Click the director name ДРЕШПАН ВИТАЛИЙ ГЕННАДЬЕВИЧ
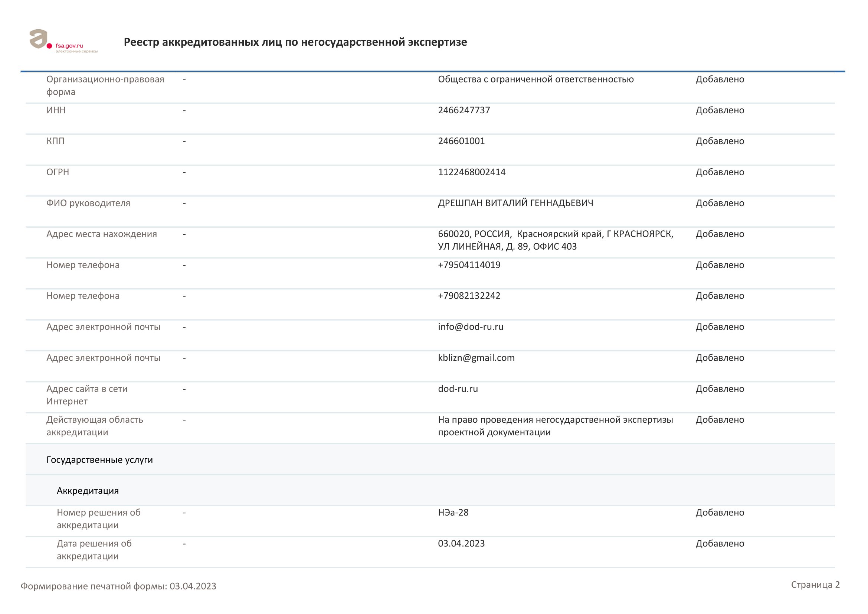The height and width of the screenshot is (614, 868). coord(515,203)
